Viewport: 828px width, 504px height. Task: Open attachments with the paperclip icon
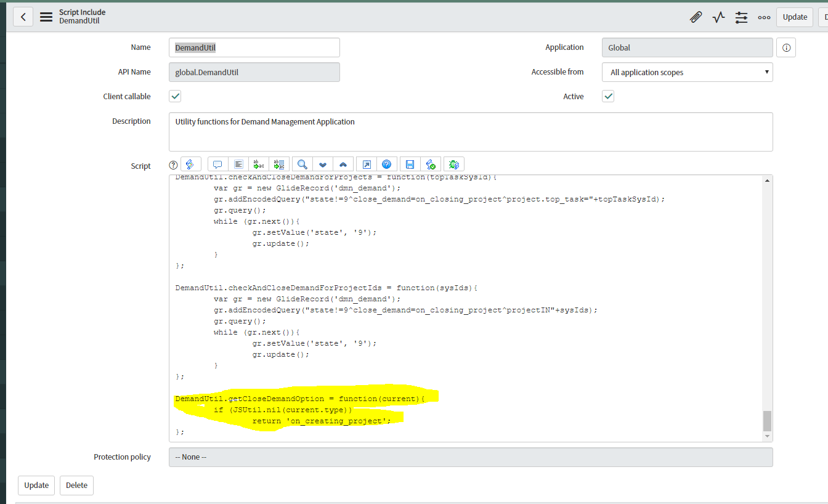pyautogui.click(x=696, y=17)
